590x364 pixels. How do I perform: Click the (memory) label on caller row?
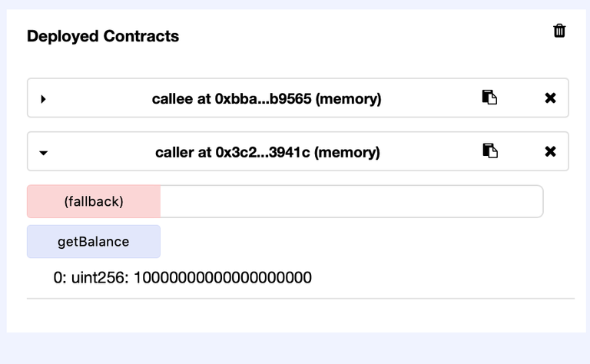(347, 152)
